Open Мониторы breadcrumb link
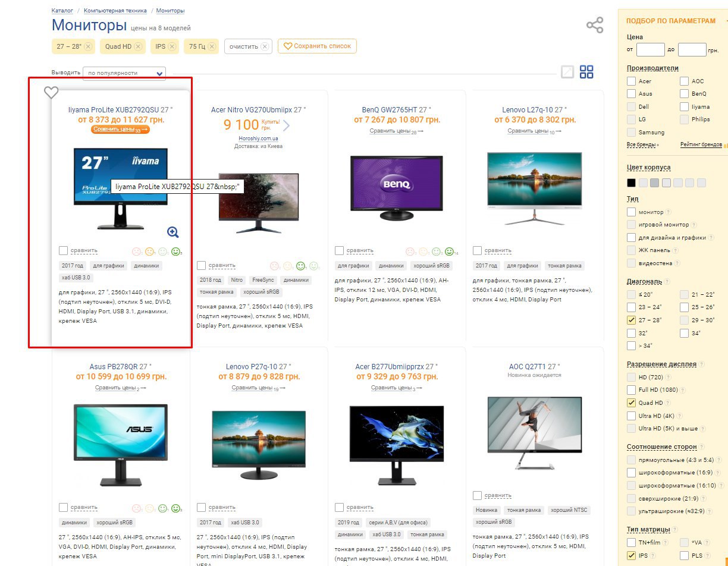728x566 pixels. [171, 11]
